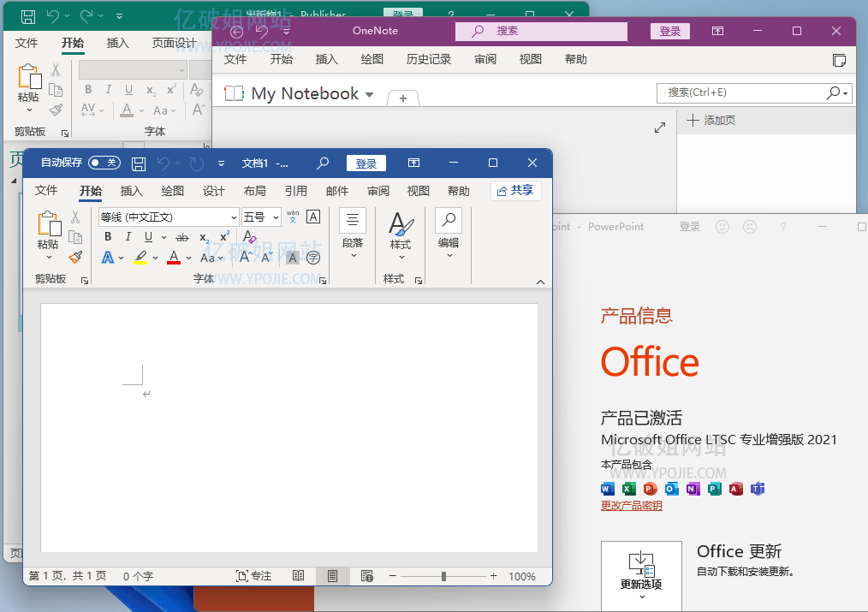Switch to Read Mode in status bar
The width and height of the screenshot is (868, 612).
(298, 576)
